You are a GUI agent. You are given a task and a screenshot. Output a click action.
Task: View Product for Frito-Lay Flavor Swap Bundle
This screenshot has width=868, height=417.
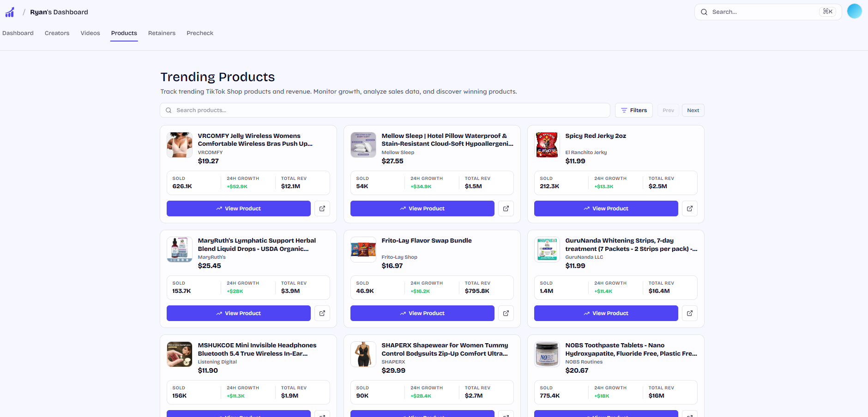click(422, 313)
